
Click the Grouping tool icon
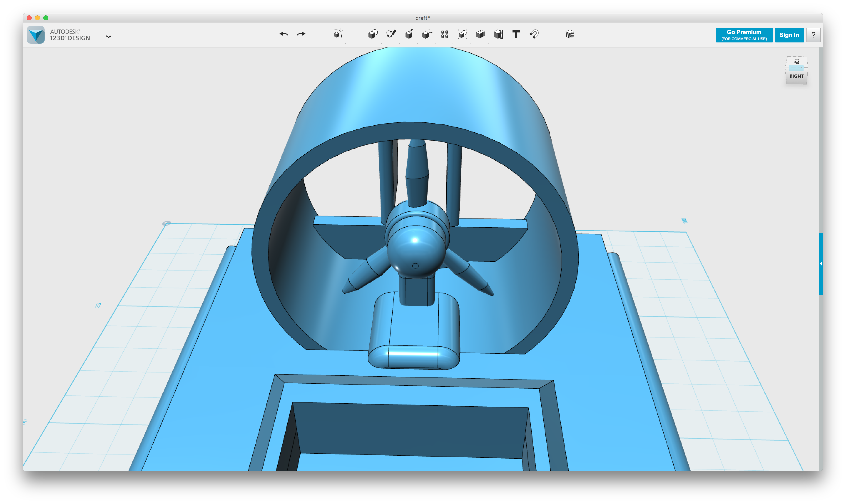(462, 34)
